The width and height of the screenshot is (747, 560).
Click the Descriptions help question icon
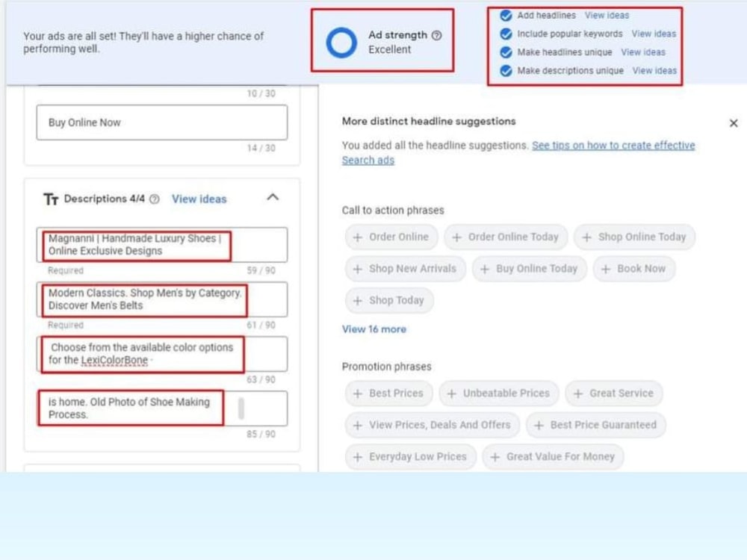[x=155, y=199]
